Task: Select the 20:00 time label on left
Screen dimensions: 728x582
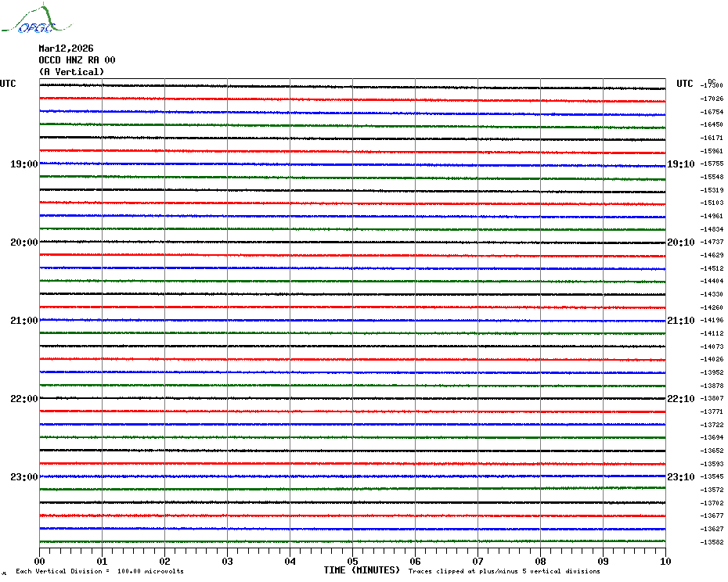Action: tap(23, 242)
